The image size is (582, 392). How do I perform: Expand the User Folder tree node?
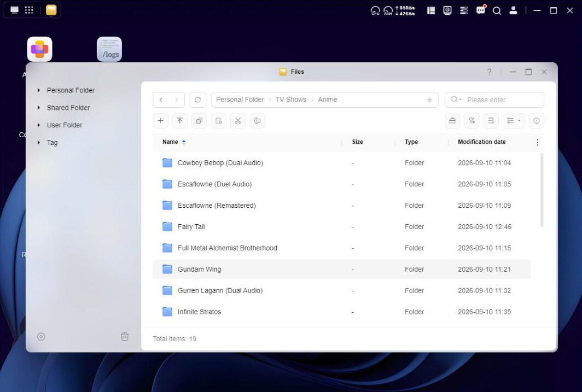pyautogui.click(x=39, y=125)
